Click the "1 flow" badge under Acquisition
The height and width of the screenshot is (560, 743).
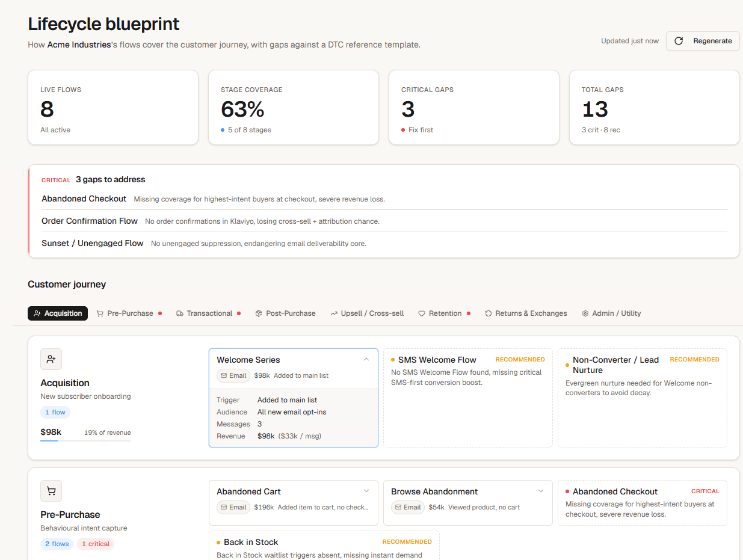click(x=55, y=412)
